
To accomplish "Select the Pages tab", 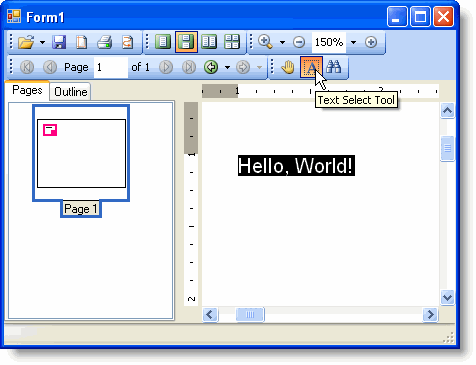I will 27,90.
